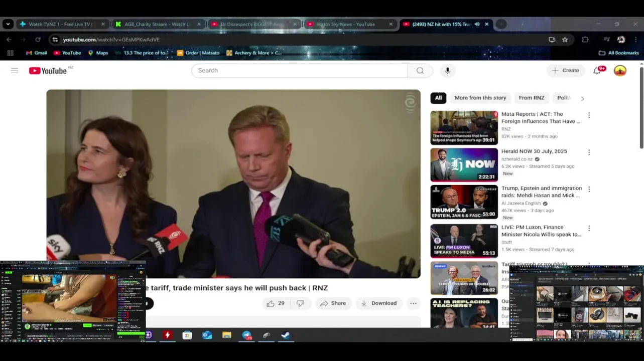
Task: Open options for Trump, Epstein and immigration video
Action: (589, 190)
